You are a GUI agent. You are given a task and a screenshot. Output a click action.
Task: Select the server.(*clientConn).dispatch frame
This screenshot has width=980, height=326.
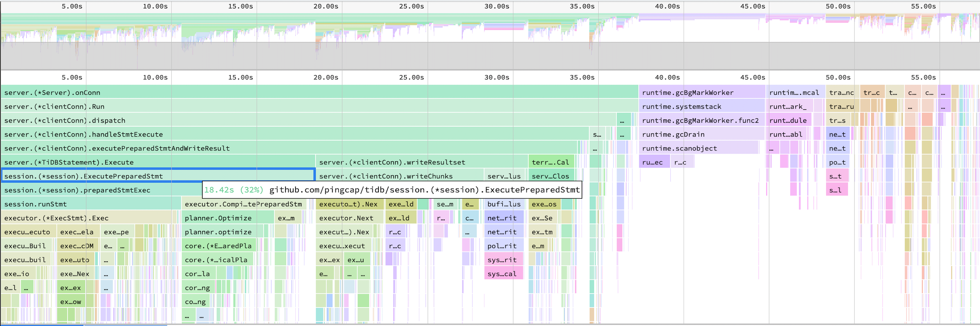click(x=152, y=120)
